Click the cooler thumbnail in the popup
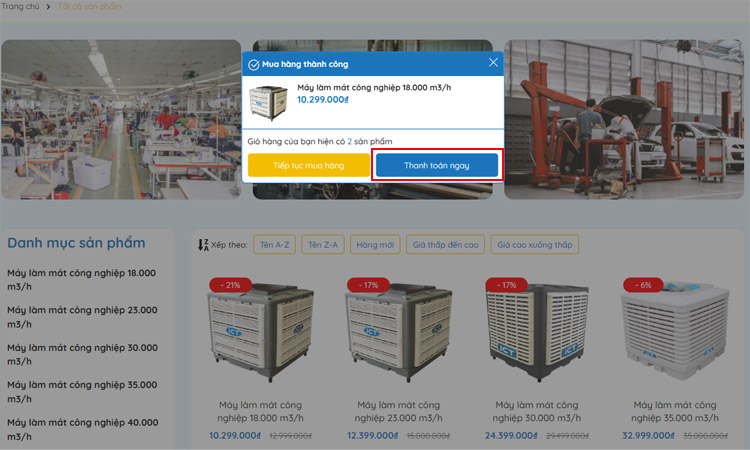The width and height of the screenshot is (750, 450). point(268,103)
